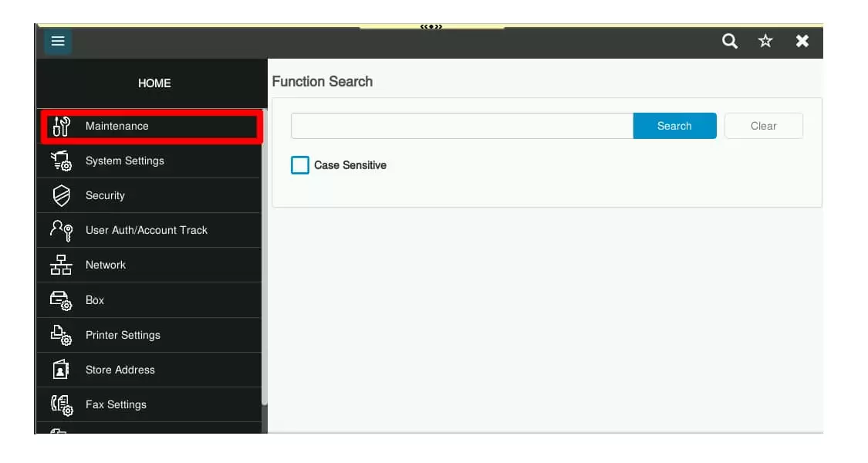
Task: Click the Security shield icon
Action: (61, 195)
